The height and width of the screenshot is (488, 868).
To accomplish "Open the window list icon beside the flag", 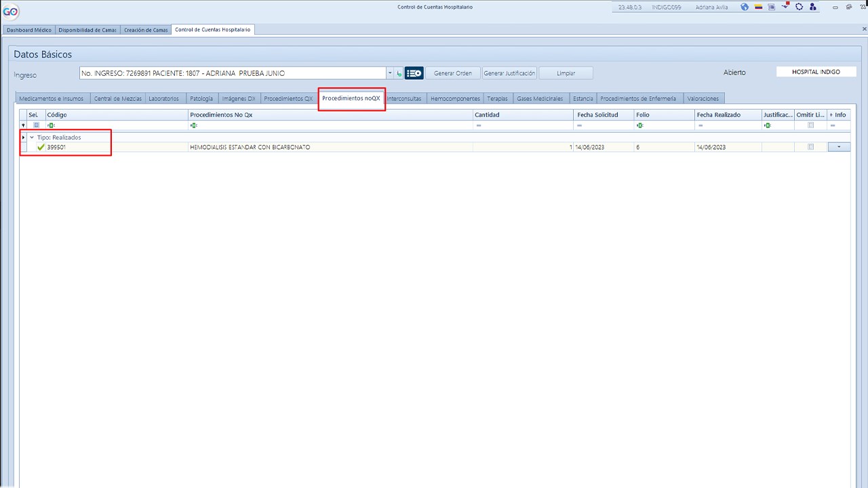I will tap(772, 7).
